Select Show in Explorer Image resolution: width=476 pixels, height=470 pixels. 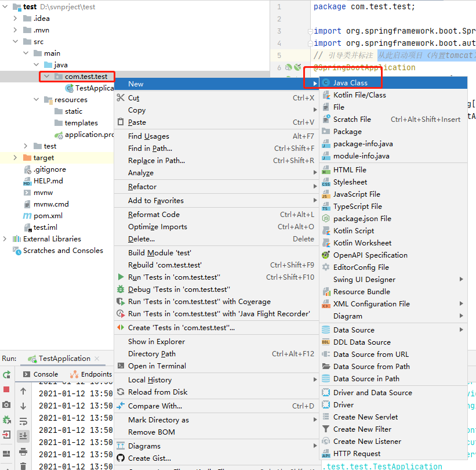pyautogui.click(x=216, y=342)
